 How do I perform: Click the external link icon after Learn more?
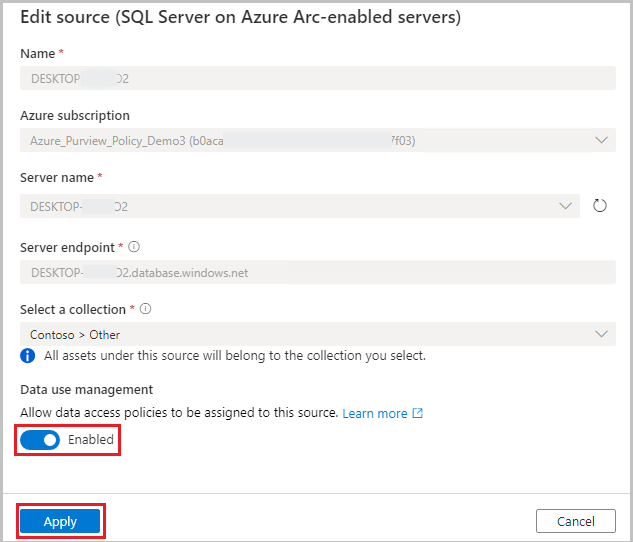click(418, 414)
